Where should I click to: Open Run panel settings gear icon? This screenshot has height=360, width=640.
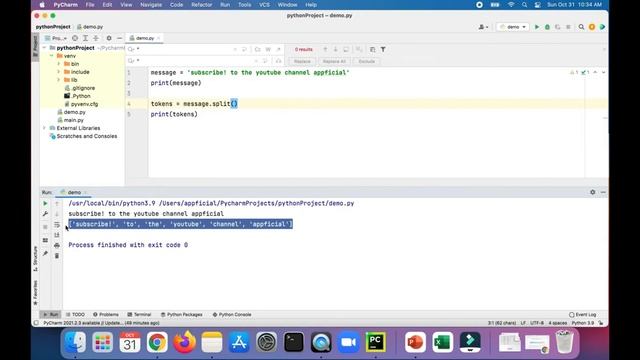pyautogui.click(x=593, y=192)
